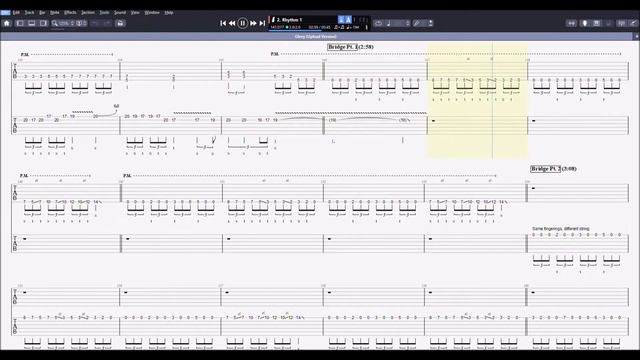Toggle the left edition palette panel
Screen dimensions: 640x360
tap(20, 23)
